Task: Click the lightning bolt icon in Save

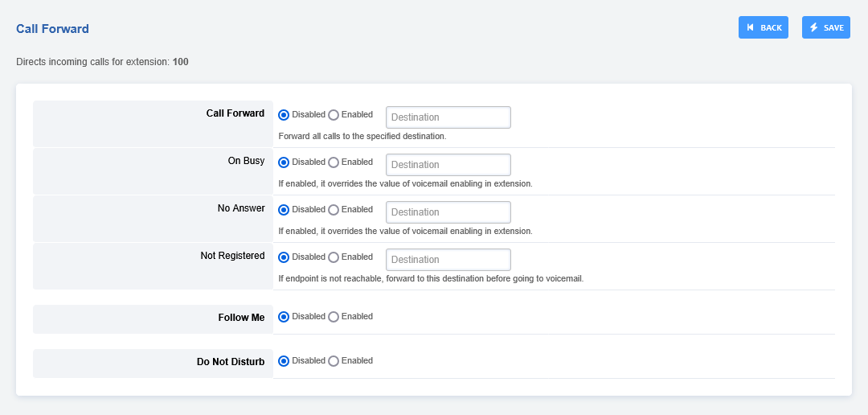Action: [813, 27]
